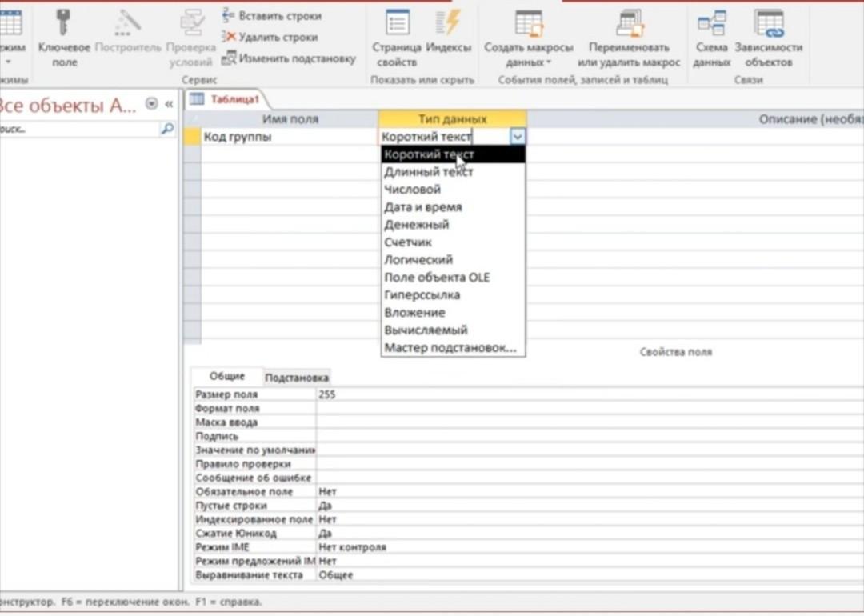Screen dimensions: 864x616
Task: Click the Код группы field name cell
Action: click(290, 137)
